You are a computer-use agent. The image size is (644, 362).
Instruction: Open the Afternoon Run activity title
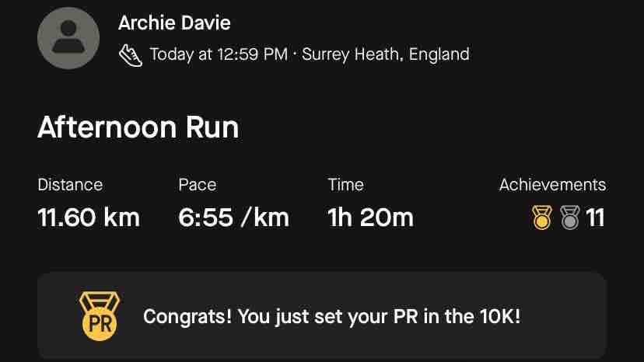tap(138, 127)
